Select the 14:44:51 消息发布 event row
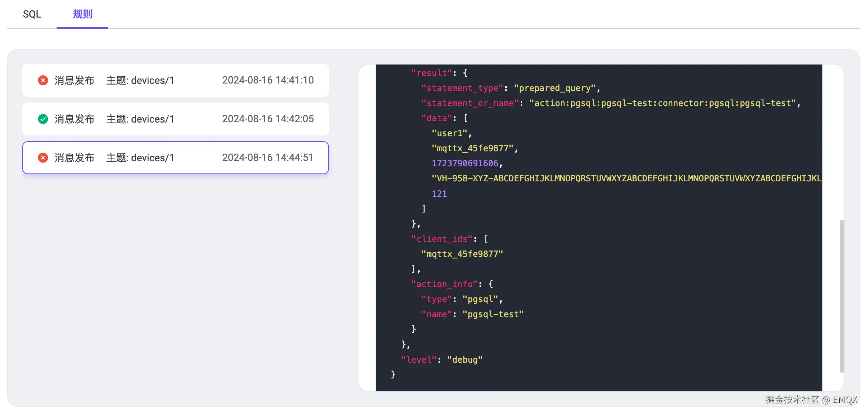 [x=175, y=158]
